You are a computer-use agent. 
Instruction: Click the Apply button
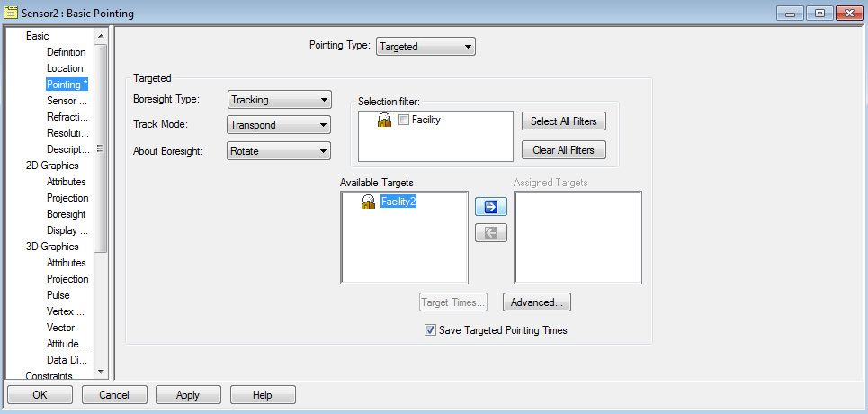coord(188,394)
